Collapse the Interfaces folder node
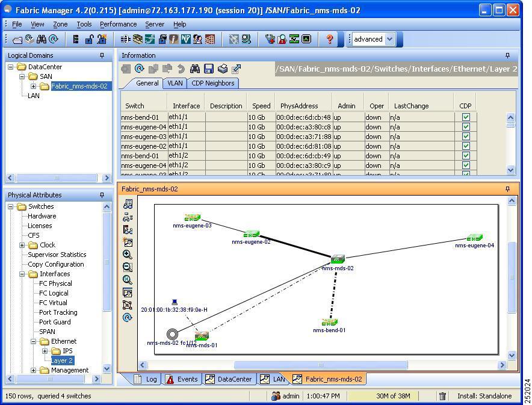532x405 pixels. pyautogui.click(x=22, y=274)
